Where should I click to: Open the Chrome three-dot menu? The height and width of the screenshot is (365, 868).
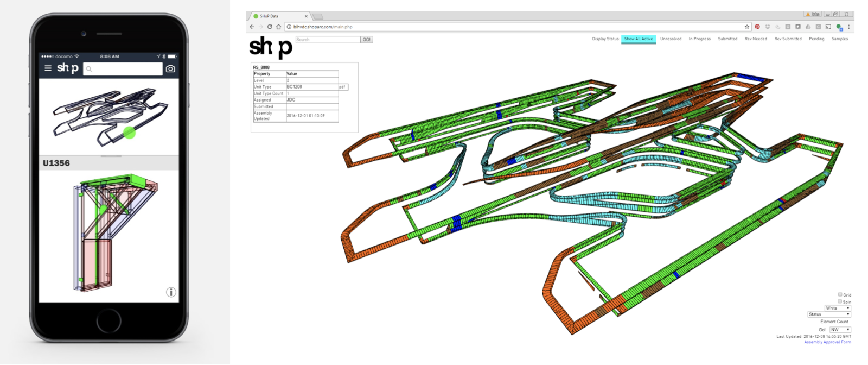click(849, 27)
